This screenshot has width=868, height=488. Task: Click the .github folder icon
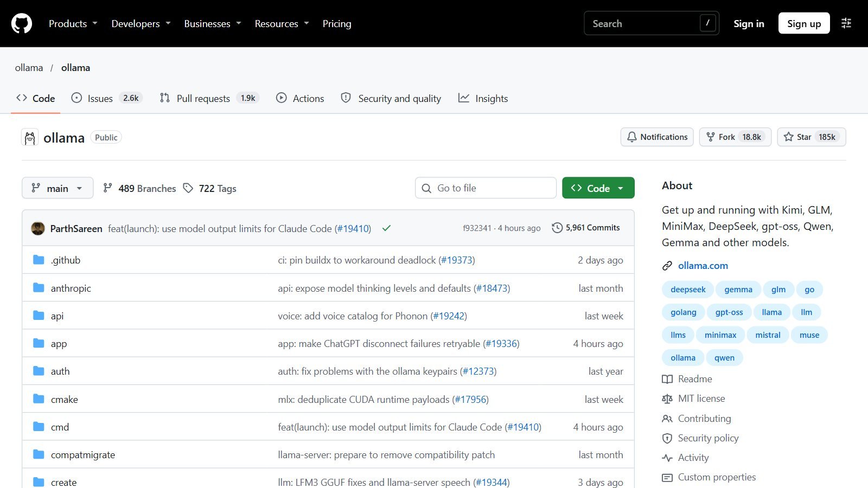tap(39, 260)
